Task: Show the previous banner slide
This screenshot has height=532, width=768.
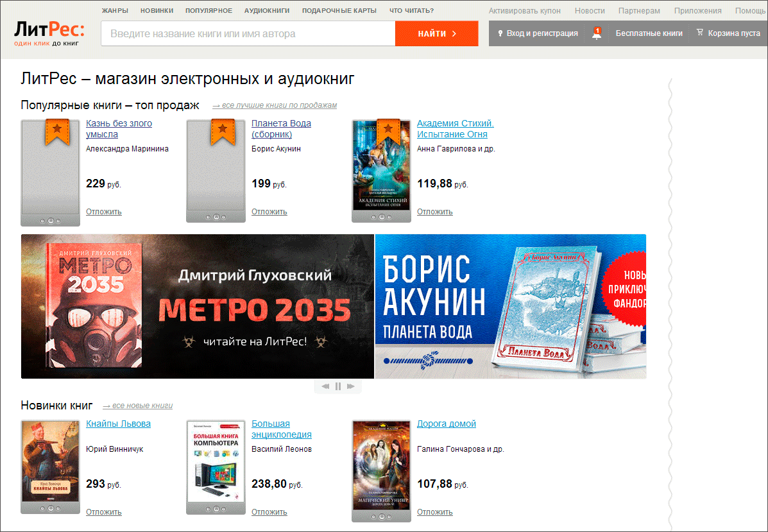Action: 325,386
